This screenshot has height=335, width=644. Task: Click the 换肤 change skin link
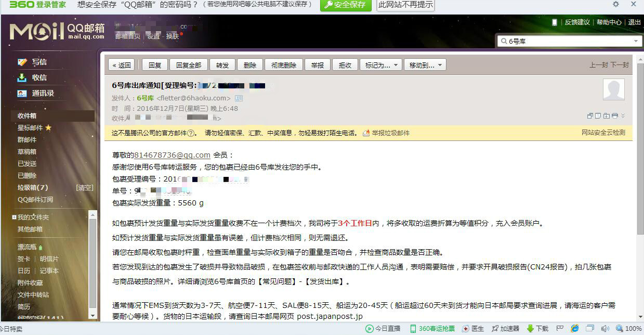(173, 36)
